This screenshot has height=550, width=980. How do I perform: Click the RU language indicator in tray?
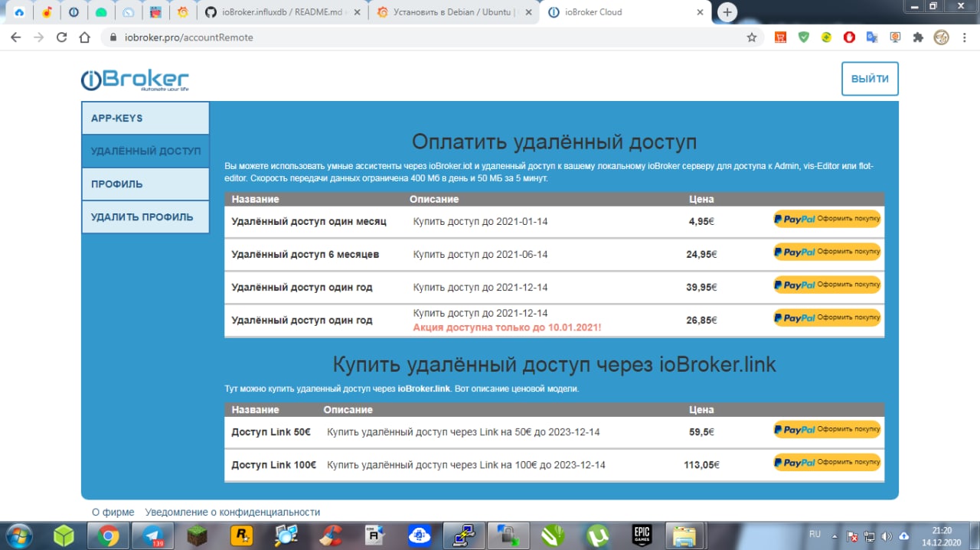coord(815,535)
